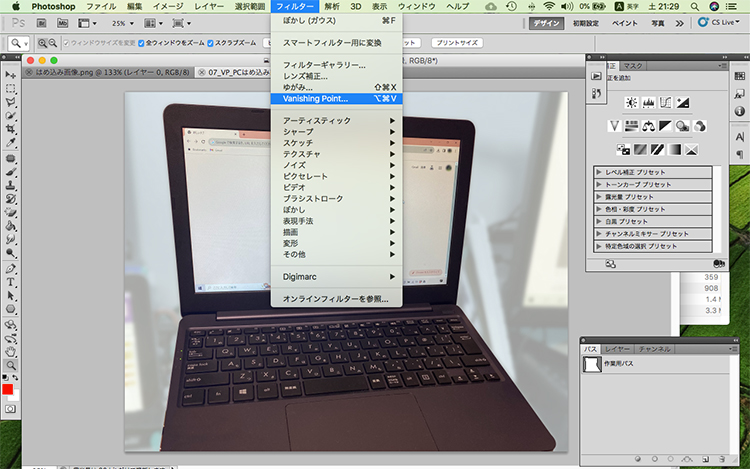Select the Eraser tool
750x469 pixels.
coord(11,212)
